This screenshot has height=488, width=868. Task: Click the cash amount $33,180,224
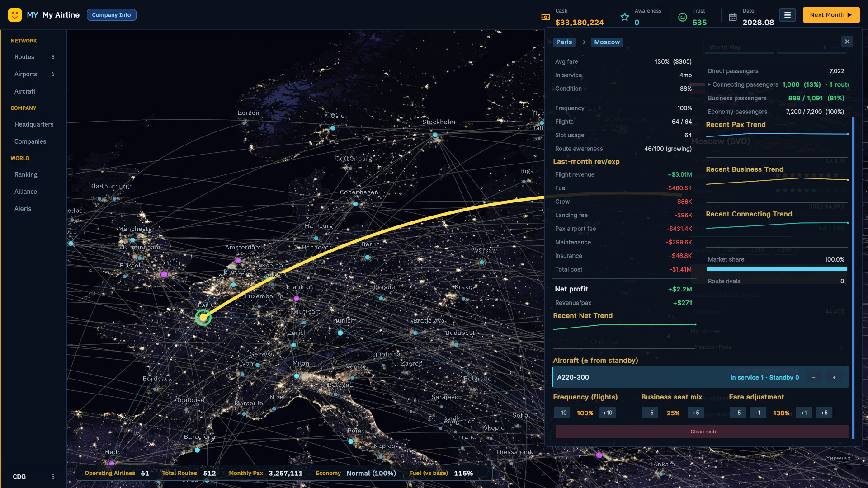point(579,22)
